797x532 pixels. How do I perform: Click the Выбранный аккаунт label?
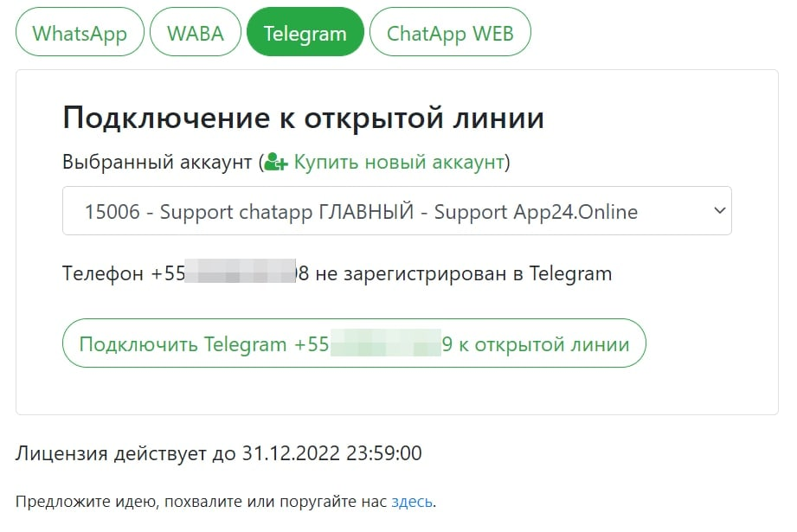tap(157, 162)
